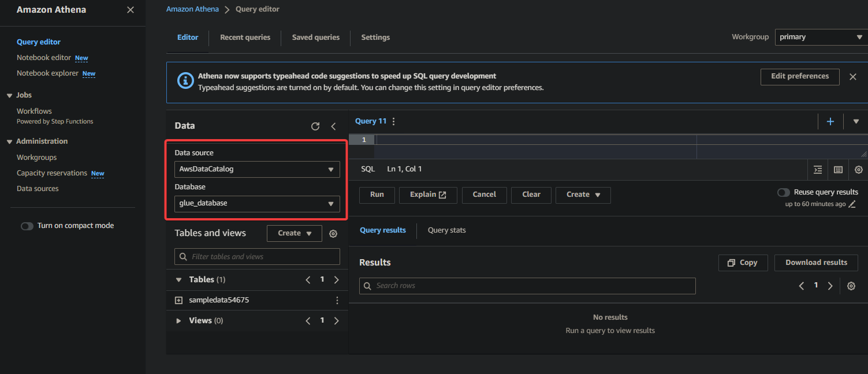The height and width of the screenshot is (374, 868).
Task: Go to next page of Views
Action: coord(337,320)
